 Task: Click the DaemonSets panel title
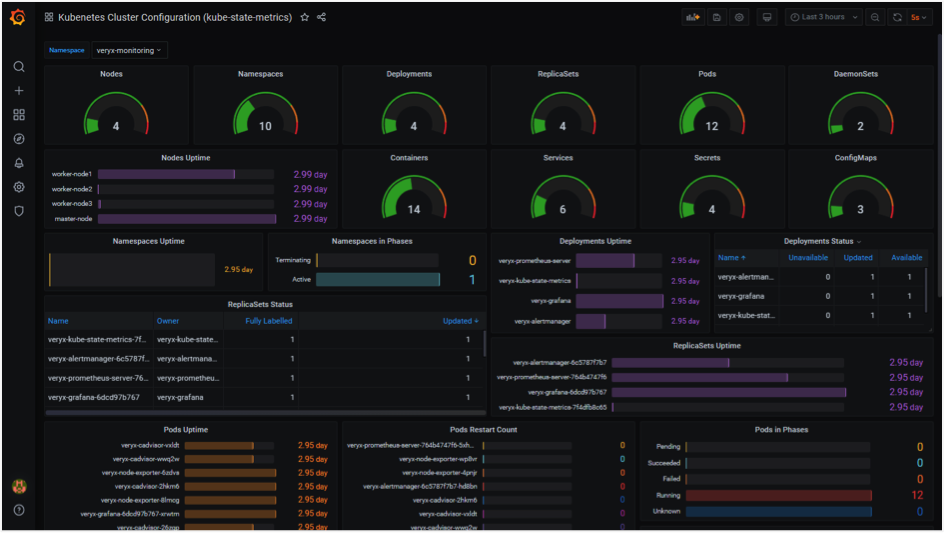856,73
